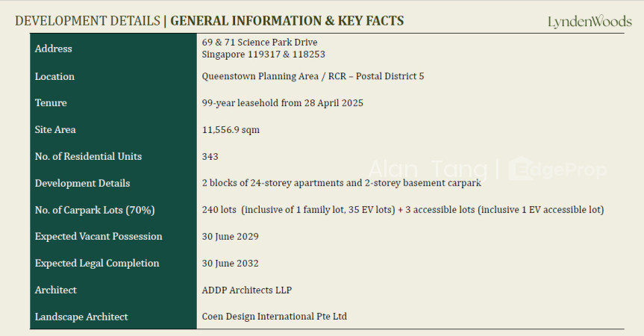Select the Development Details row label
Viewport: 644px width, 336px height.
(82, 183)
